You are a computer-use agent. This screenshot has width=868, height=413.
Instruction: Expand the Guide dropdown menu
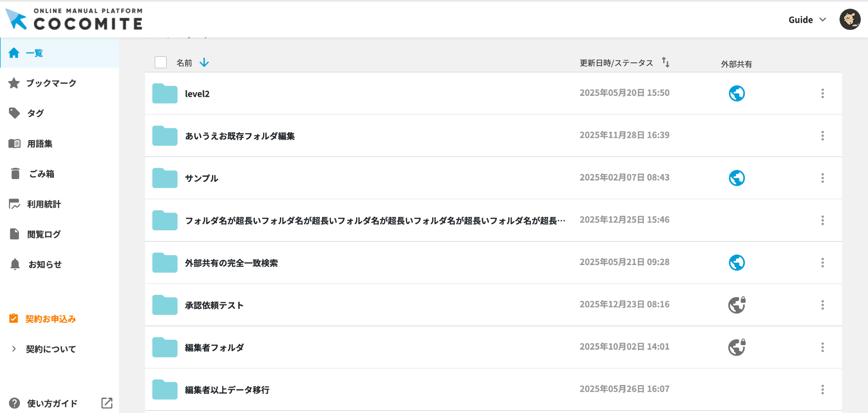coord(807,20)
